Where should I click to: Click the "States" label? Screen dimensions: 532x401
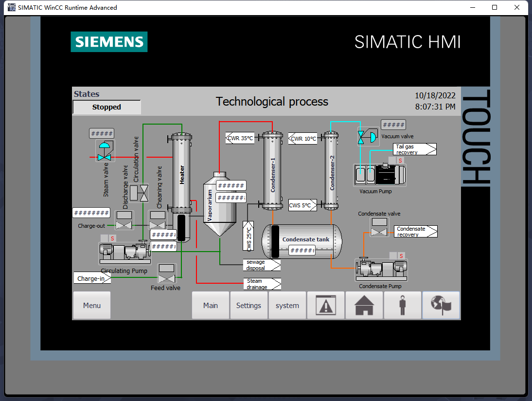tap(87, 94)
